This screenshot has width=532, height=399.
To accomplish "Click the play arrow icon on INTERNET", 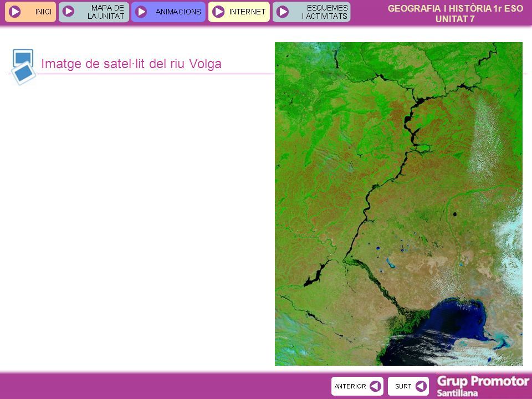I will (218, 12).
